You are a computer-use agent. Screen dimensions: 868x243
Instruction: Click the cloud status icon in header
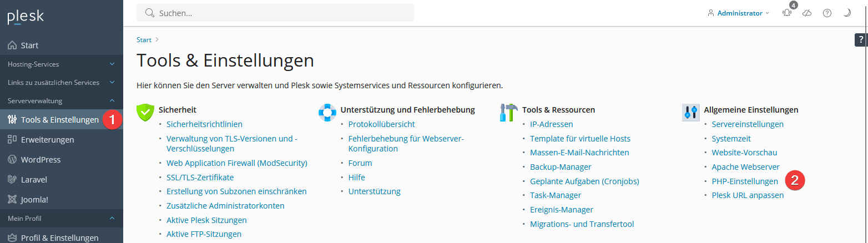click(x=807, y=13)
